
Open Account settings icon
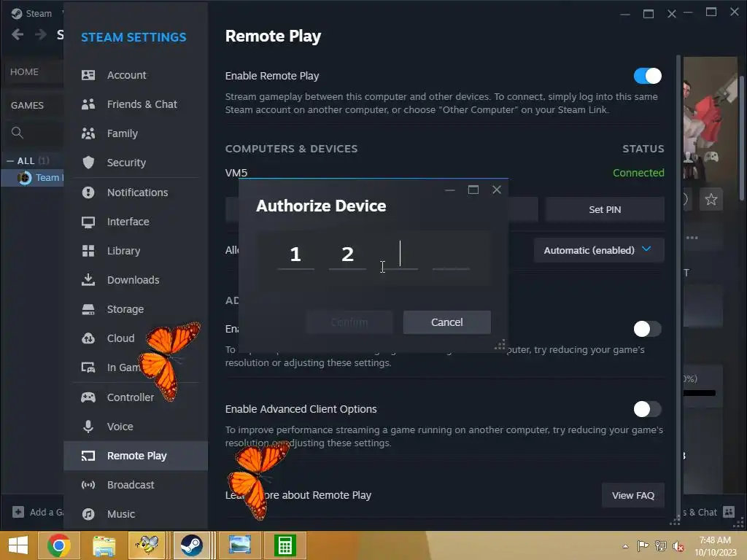[88, 75]
